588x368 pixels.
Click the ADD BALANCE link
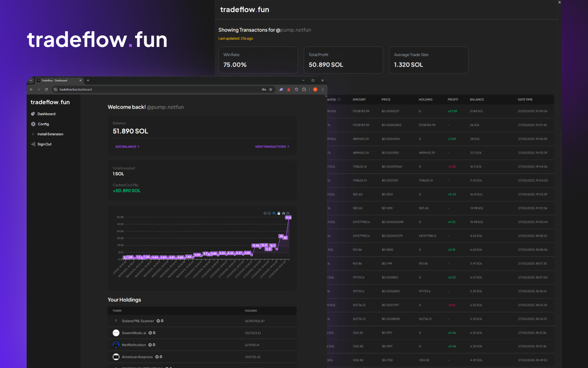pos(127,147)
